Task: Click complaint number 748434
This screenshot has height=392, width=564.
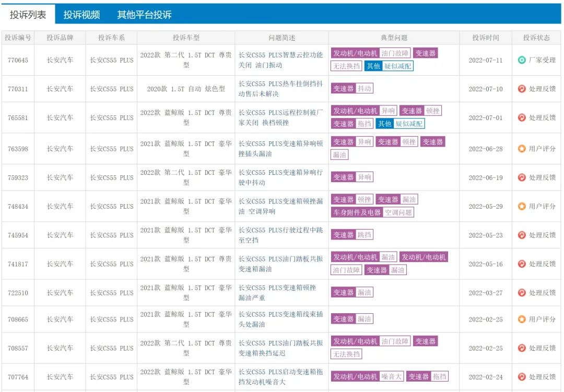Action: pyautogui.click(x=18, y=206)
